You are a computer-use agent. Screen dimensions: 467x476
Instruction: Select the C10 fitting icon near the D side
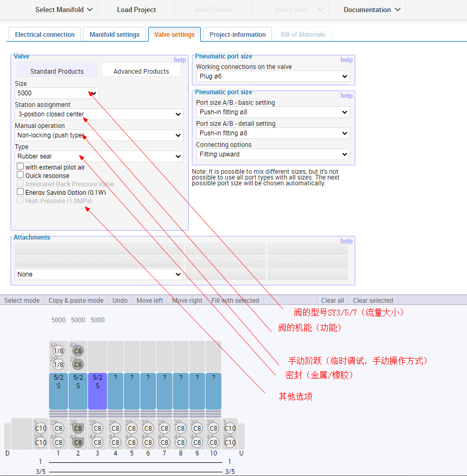41,428
